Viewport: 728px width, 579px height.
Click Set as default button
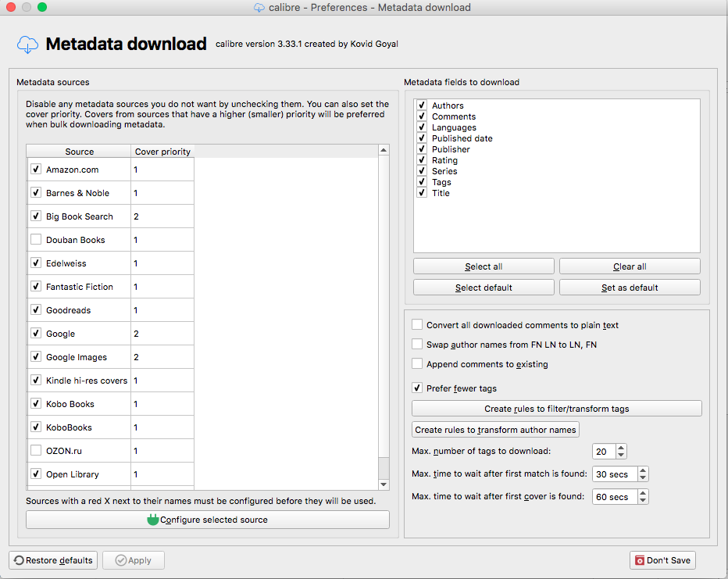pyautogui.click(x=630, y=288)
